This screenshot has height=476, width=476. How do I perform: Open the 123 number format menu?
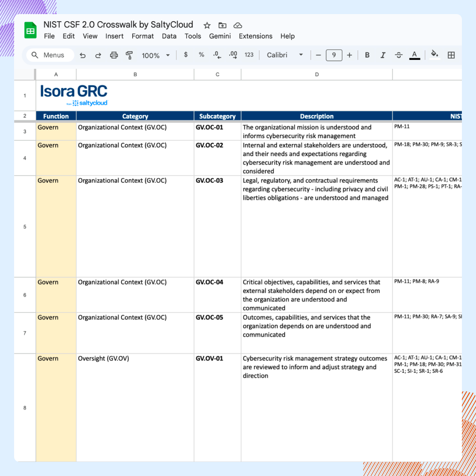[249, 55]
